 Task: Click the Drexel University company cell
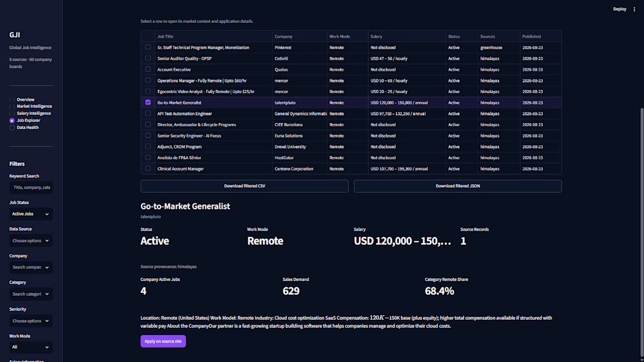(x=299, y=146)
